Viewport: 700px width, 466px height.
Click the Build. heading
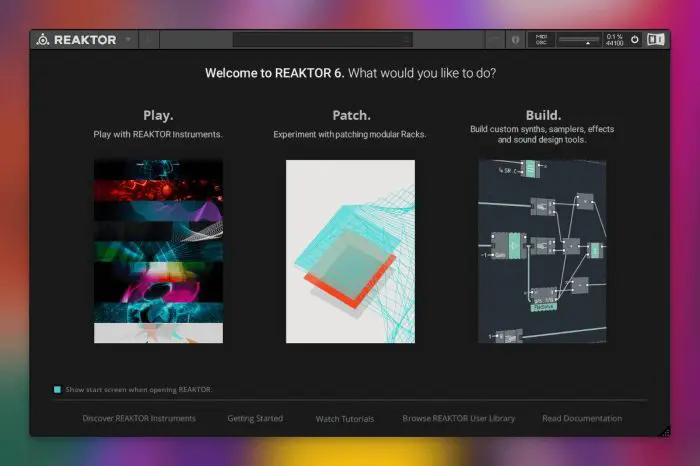[543, 116]
